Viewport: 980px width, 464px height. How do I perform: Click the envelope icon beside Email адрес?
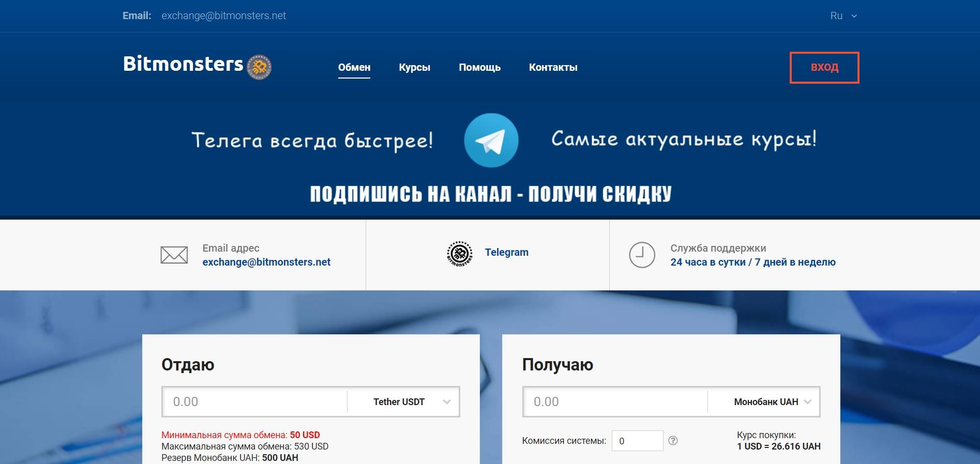tap(174, 255)
